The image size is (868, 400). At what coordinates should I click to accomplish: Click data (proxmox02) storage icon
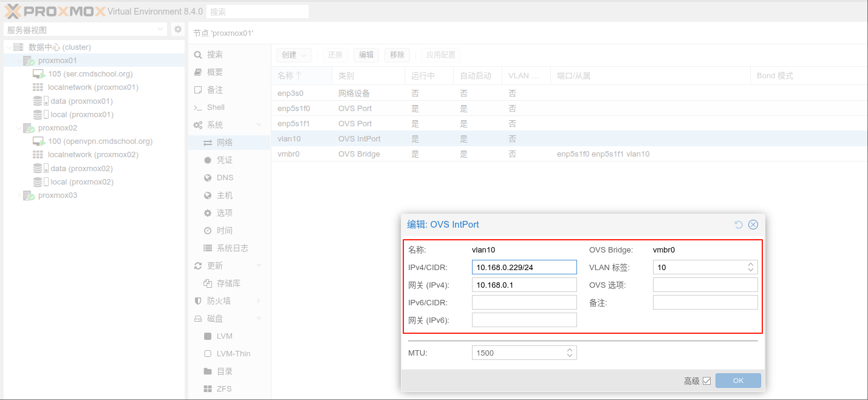tap(40, 169)
